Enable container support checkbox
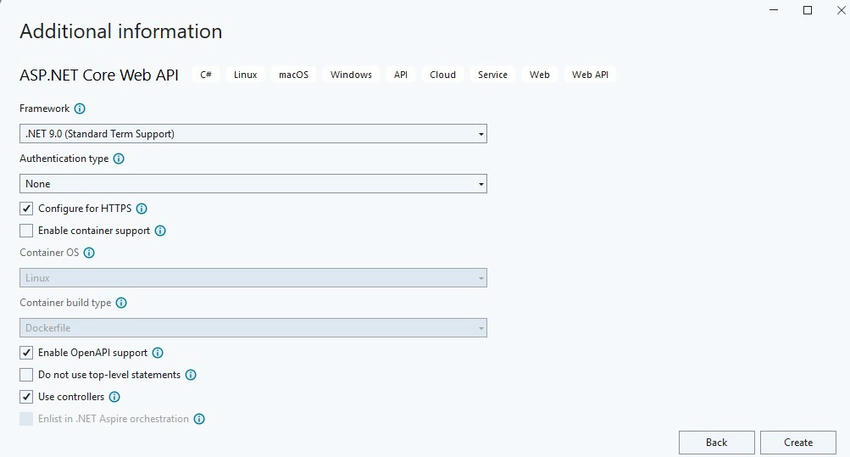 [26, 231]
